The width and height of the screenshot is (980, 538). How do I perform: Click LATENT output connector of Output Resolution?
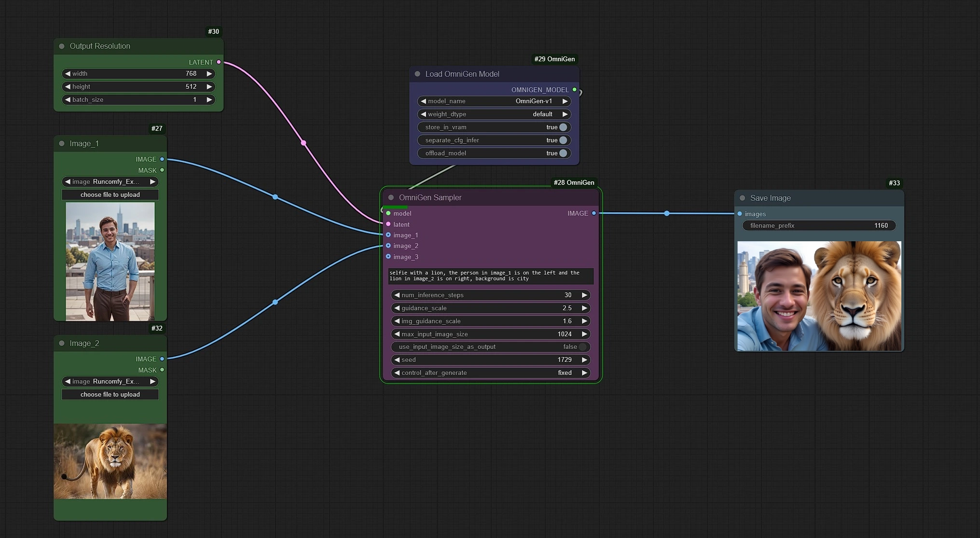pos(219,62)
